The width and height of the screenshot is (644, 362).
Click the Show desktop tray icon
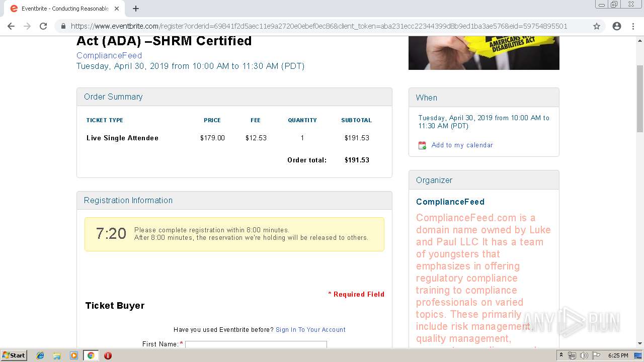[638, 355]
